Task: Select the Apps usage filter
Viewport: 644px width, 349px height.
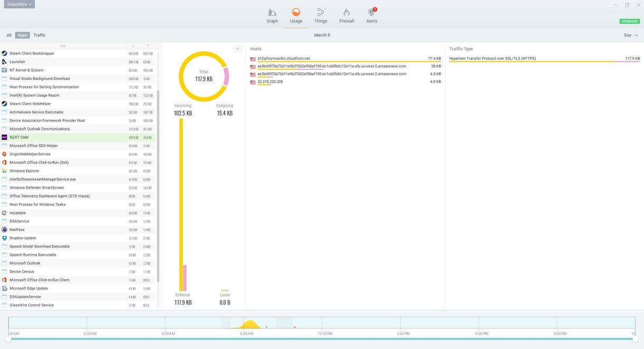Action: tap(22, 35)
